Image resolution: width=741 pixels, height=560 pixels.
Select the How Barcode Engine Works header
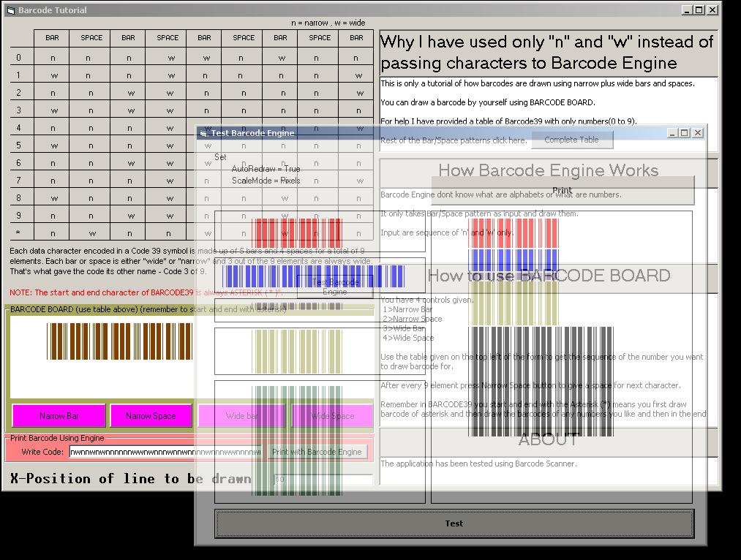point(549,171)
